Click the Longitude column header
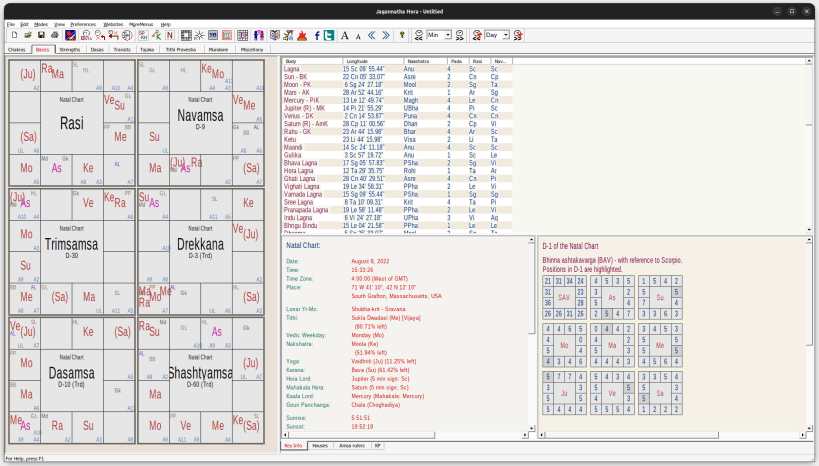This screenshot has height=466, width=819. pos(373,61)
